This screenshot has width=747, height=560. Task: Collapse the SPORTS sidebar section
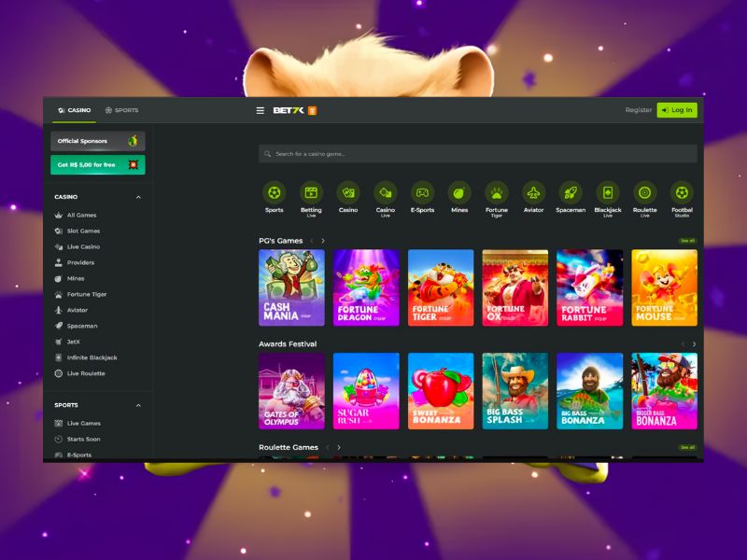138,406
